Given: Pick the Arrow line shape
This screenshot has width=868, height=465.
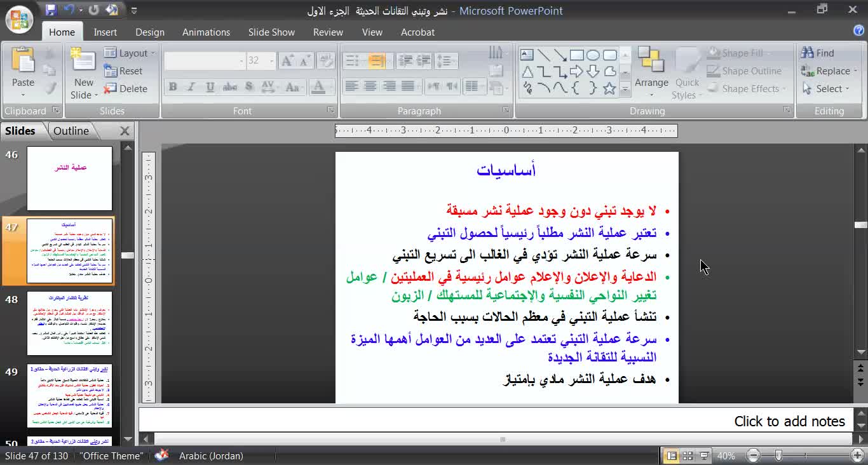Looking at the screenshot, I should point(560,55).
